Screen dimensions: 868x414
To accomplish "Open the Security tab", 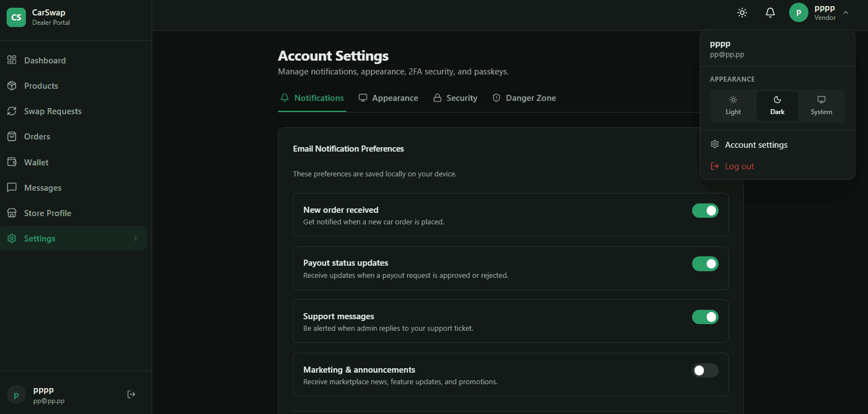I will click(455, 98).
